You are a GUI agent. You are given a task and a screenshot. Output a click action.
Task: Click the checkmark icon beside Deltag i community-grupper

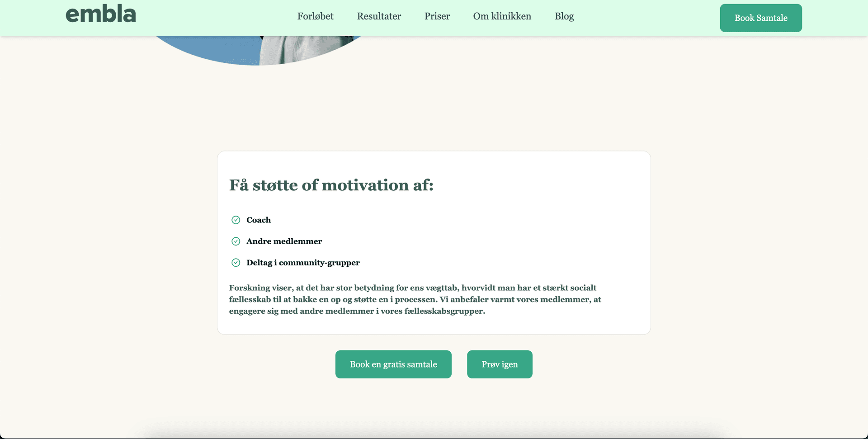tap(236, 263)
